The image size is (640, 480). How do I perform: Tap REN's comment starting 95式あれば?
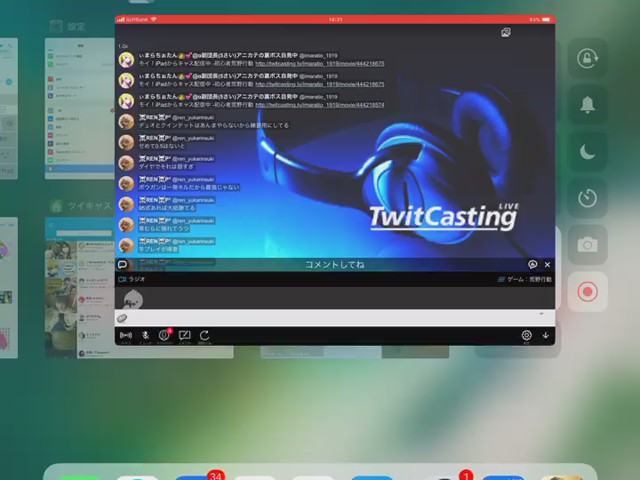(x=167, y=208)
